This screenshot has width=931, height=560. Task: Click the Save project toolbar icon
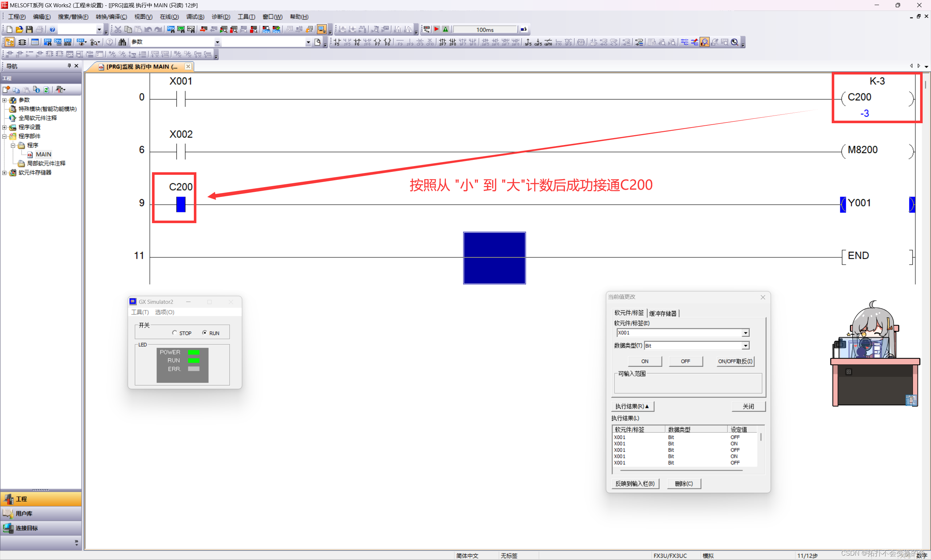pyautogui.click(x=29, y=29)
